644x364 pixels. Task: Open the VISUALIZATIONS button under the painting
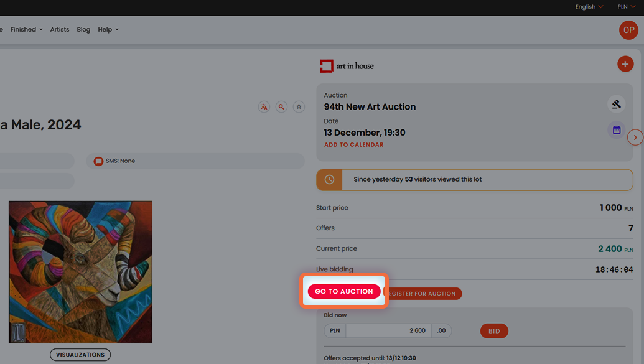80,355
